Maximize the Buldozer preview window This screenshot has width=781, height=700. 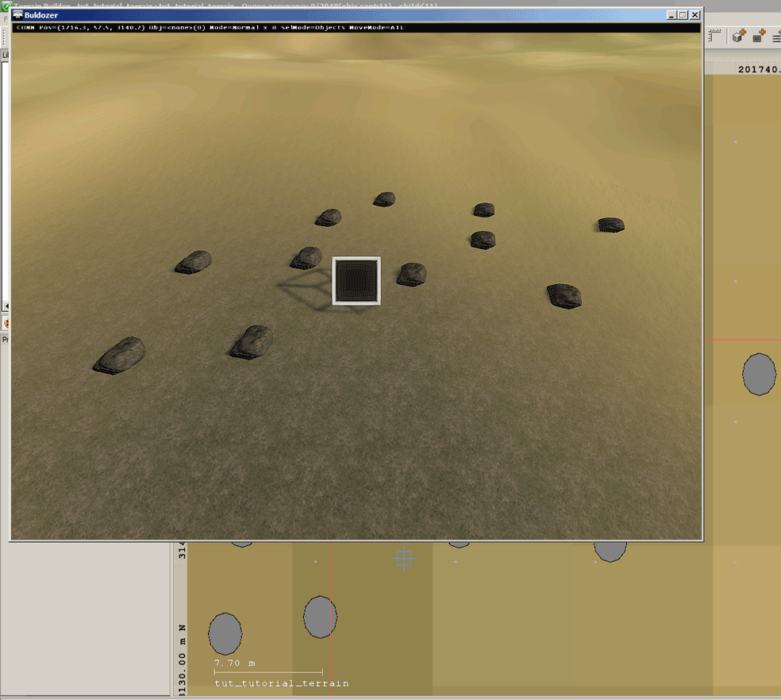click(x=683, y=15)
